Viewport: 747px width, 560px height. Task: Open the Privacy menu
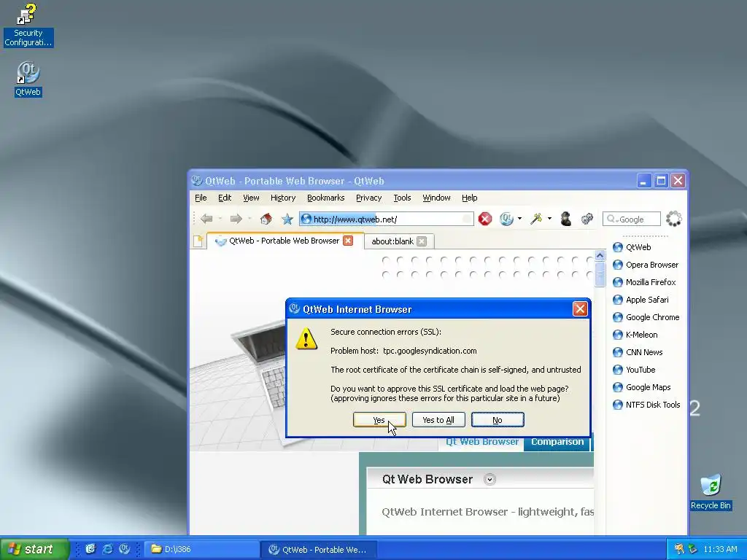368,198
